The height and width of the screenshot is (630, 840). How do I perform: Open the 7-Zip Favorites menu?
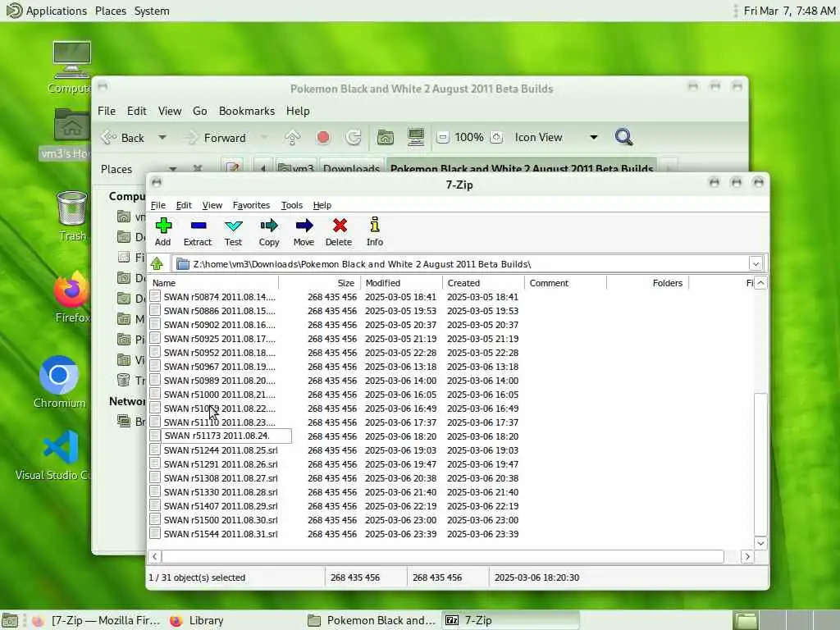(251, 205)
